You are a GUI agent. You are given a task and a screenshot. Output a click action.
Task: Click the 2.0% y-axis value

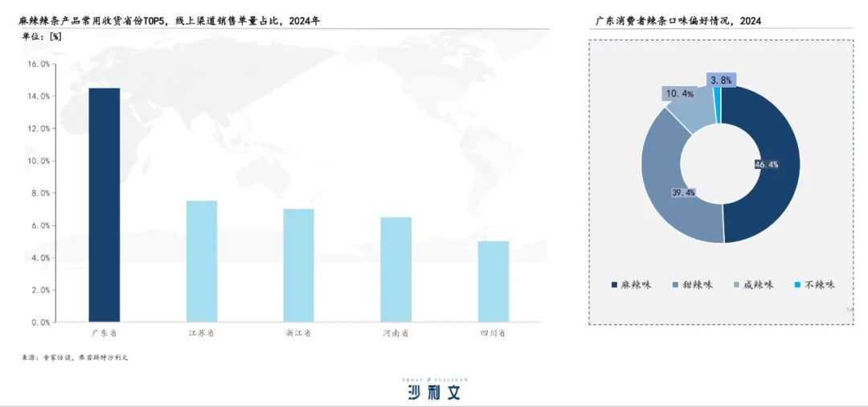41,290
